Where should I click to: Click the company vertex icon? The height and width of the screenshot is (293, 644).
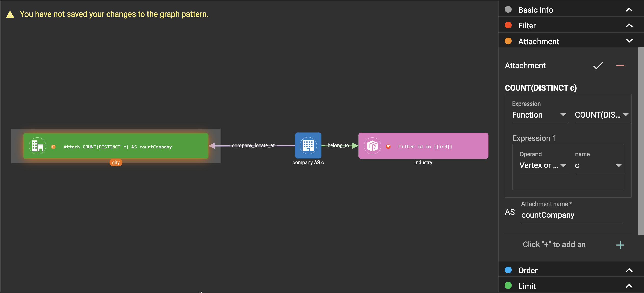click(x=308, y=145)
